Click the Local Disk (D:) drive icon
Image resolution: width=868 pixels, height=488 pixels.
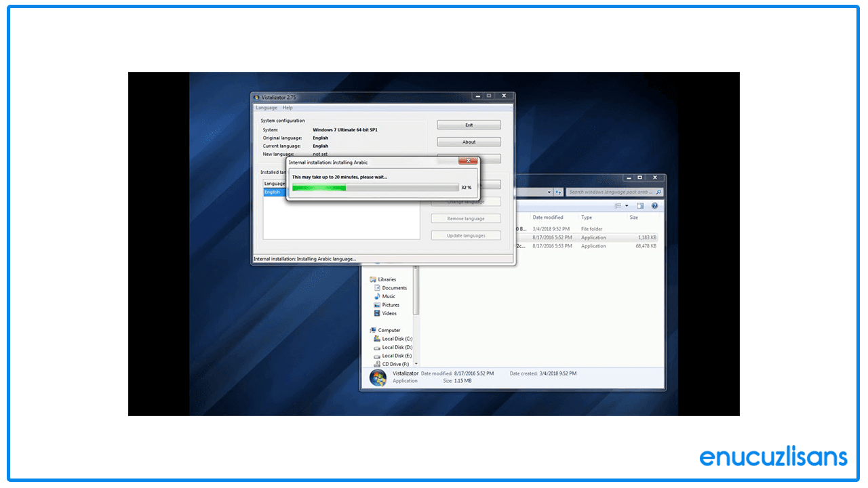377,347
